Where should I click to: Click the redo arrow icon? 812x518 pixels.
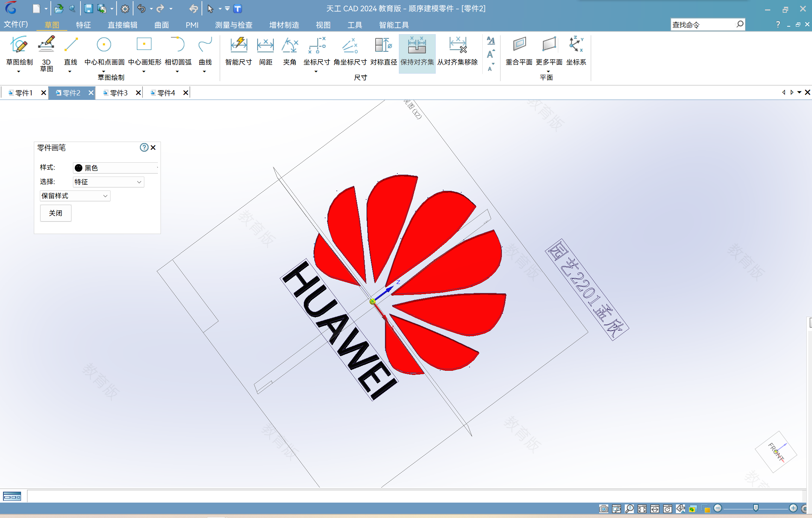click(x=161, y=9)
